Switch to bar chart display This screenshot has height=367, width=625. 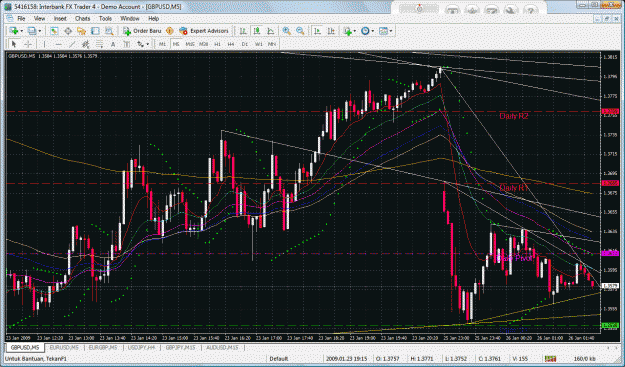pyautogui.click(x=243, y=31)
